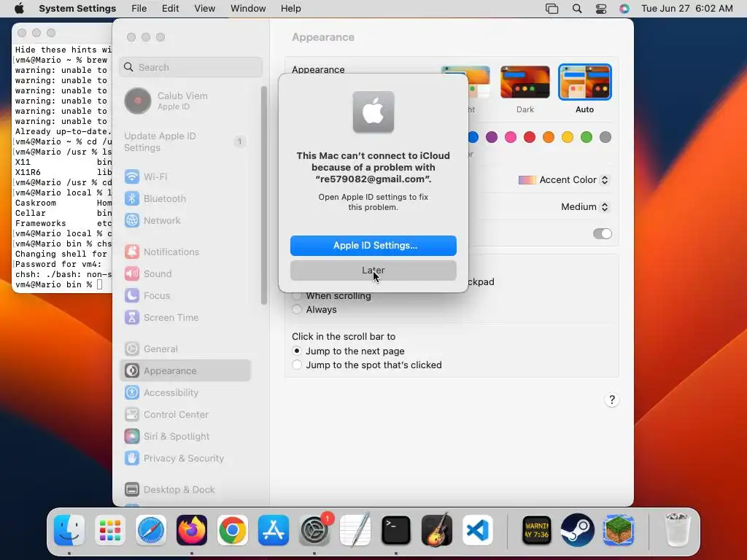Open Firefox in the Dock
Viewport: 747px width, 560px height.
point(192,530)
